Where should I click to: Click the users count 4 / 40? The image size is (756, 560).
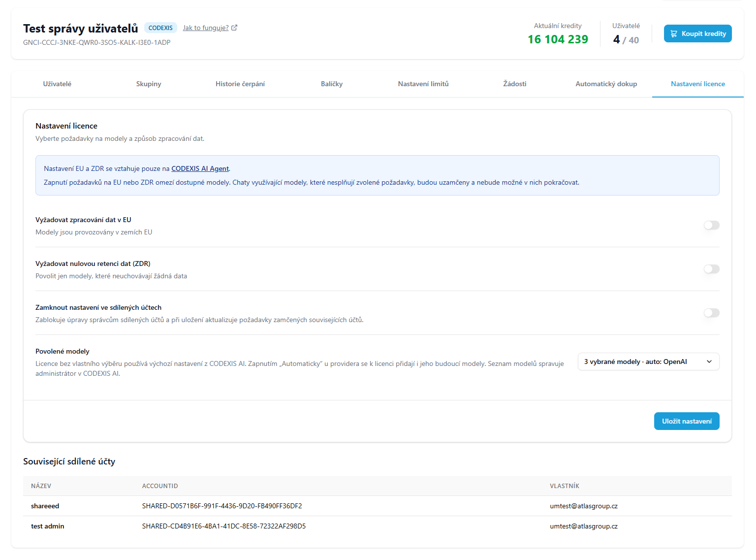626,39
